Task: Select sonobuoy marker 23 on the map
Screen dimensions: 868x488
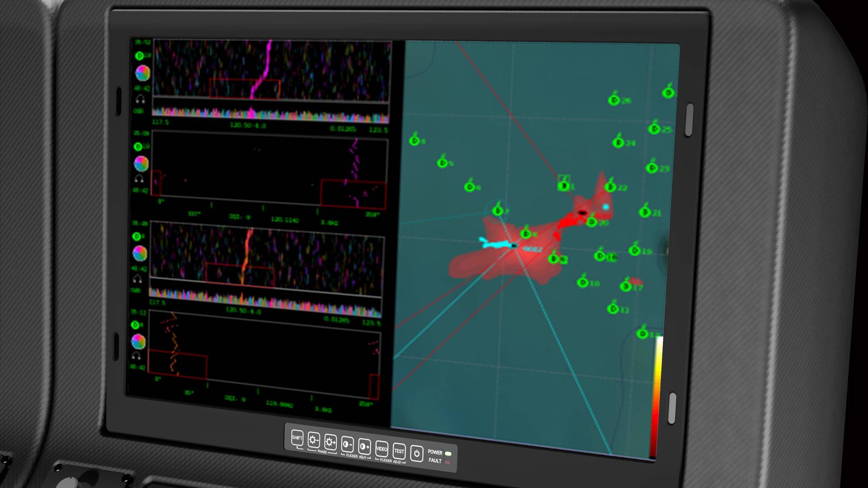Action: click(x=651, y=167)
